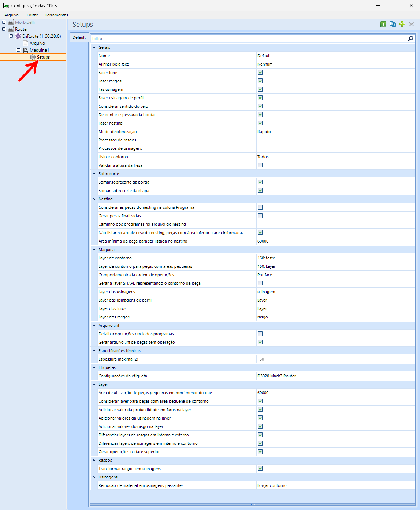Click the gear icon beside Setups

pyautogui.click(x=32, y=57)
